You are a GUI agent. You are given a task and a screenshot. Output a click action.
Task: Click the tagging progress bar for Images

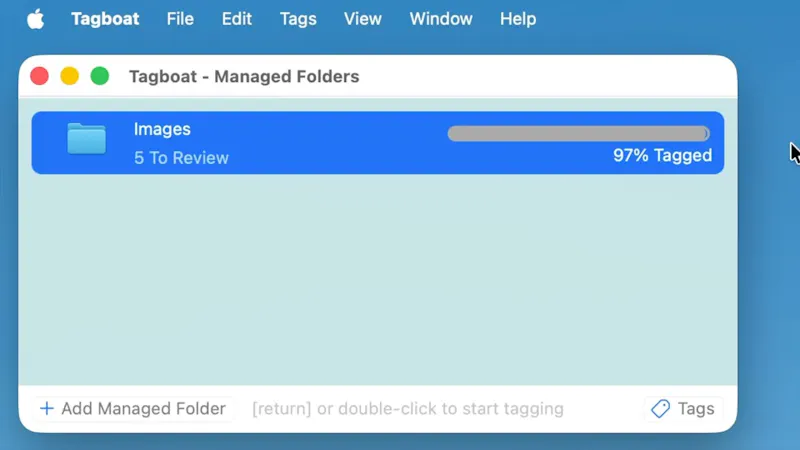579,134
